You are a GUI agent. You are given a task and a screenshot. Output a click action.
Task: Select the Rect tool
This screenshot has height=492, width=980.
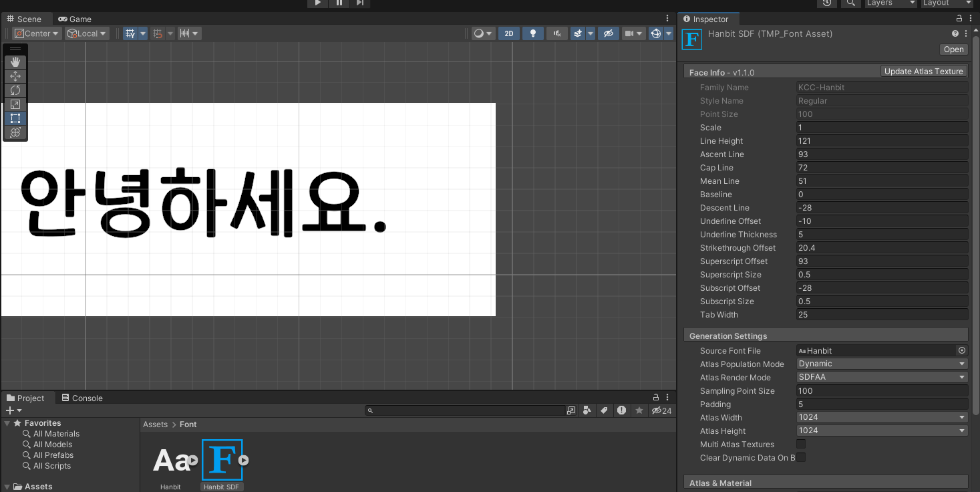pyautogui.click(x=15, y=118)
